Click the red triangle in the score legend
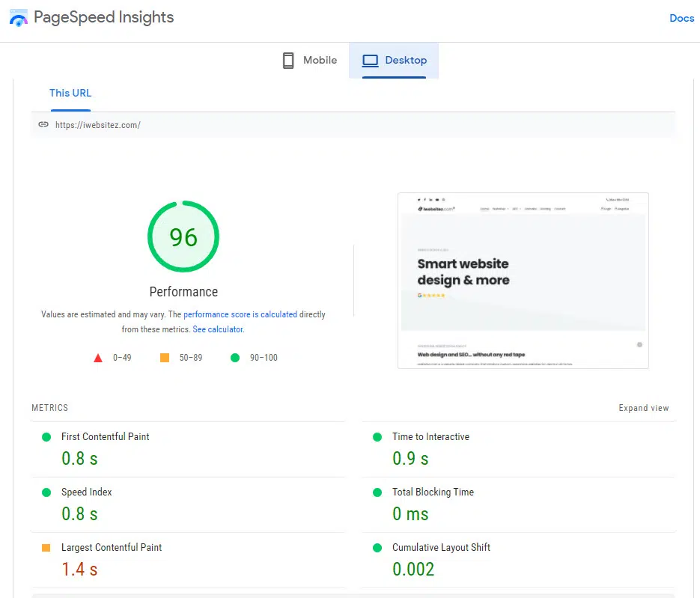 coord(98,357)
